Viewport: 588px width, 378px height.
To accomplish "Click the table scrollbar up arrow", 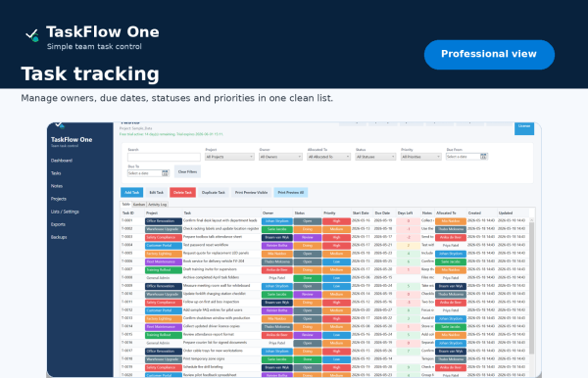I will point(531,220).
